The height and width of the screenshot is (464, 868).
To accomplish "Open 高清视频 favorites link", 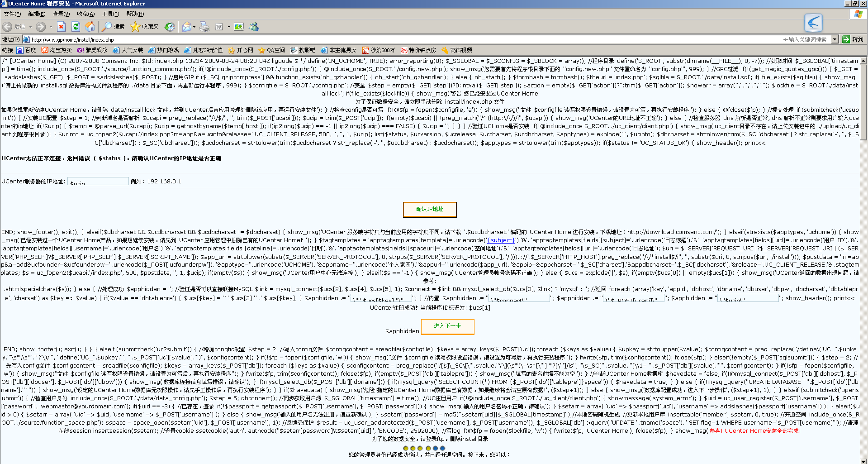I will coord(457,50).
